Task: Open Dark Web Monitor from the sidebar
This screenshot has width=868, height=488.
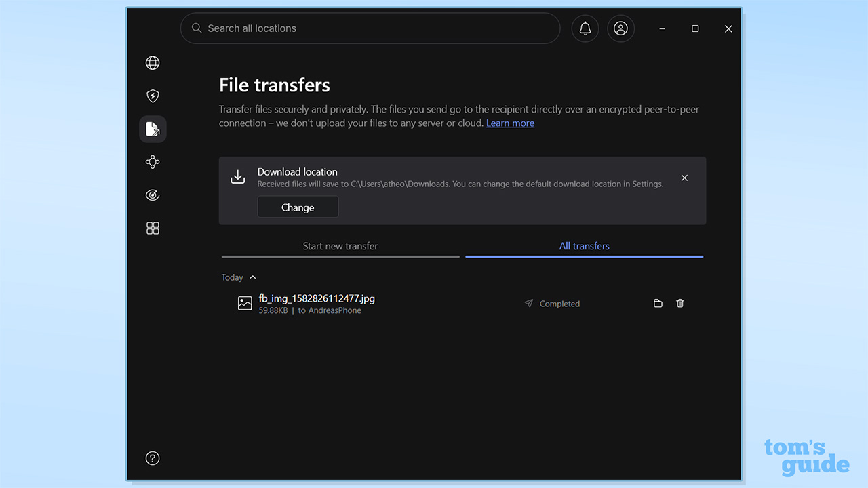Action: [153, 195]
